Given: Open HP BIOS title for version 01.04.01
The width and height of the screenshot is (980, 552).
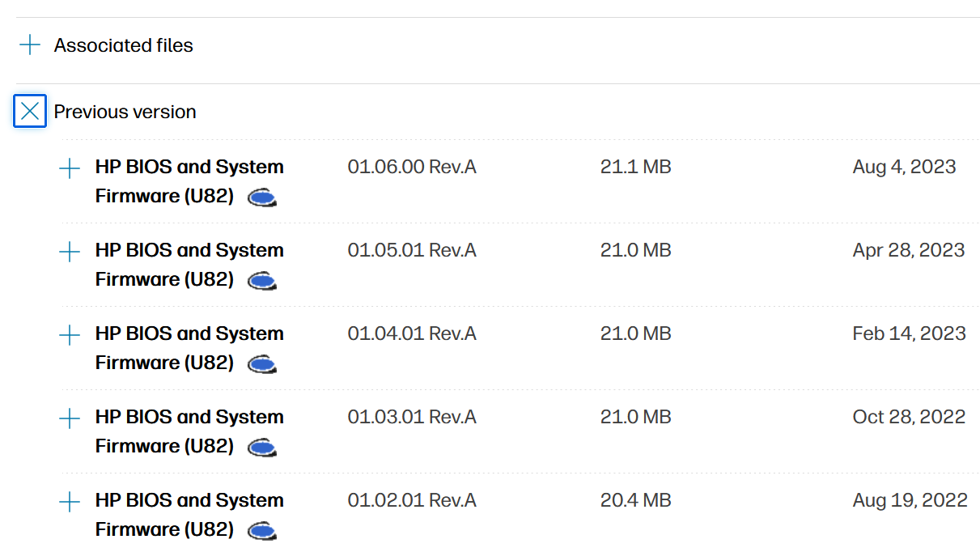Looking at the screenshot, I should pos(189,334).
